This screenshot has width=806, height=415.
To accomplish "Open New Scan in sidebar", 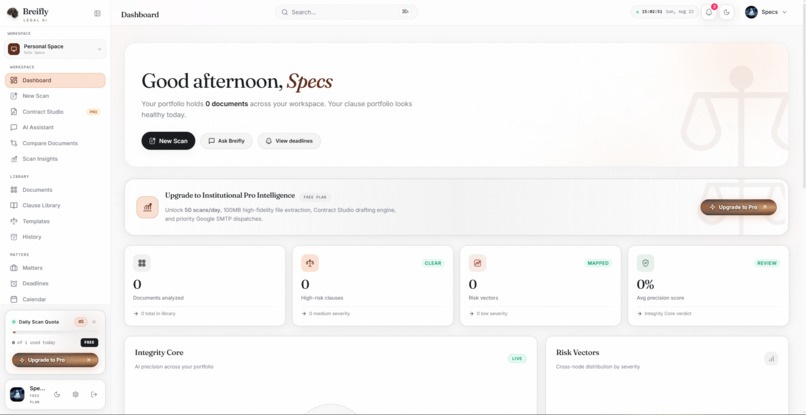I will (56, 96).
